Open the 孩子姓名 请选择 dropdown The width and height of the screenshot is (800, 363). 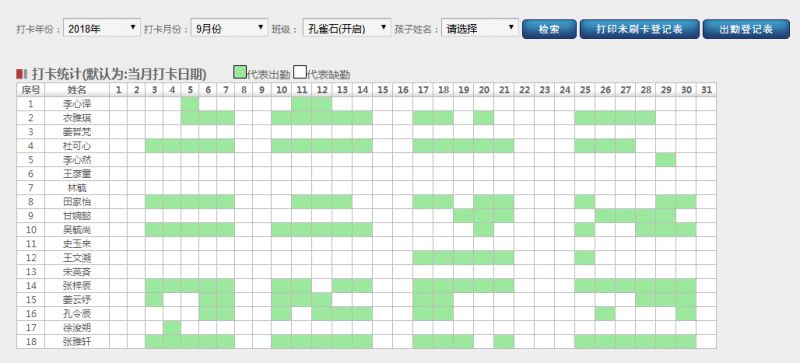pos(480,29)
